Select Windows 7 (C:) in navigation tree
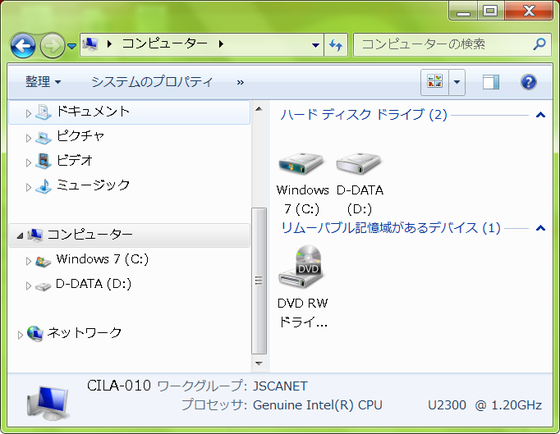Image resolution: width=560 pixels, height=434 pixels. 102,259
